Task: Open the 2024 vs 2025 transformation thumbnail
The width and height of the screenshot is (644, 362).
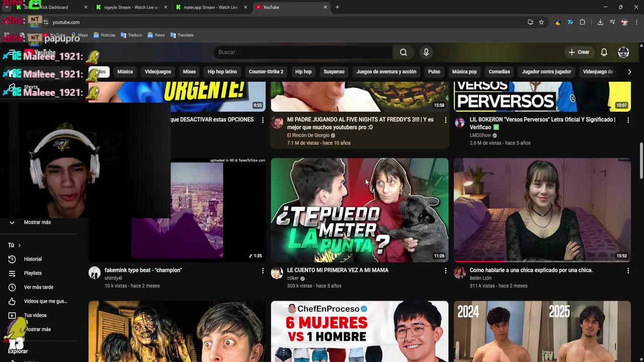Action: click(x=542, y=331)
